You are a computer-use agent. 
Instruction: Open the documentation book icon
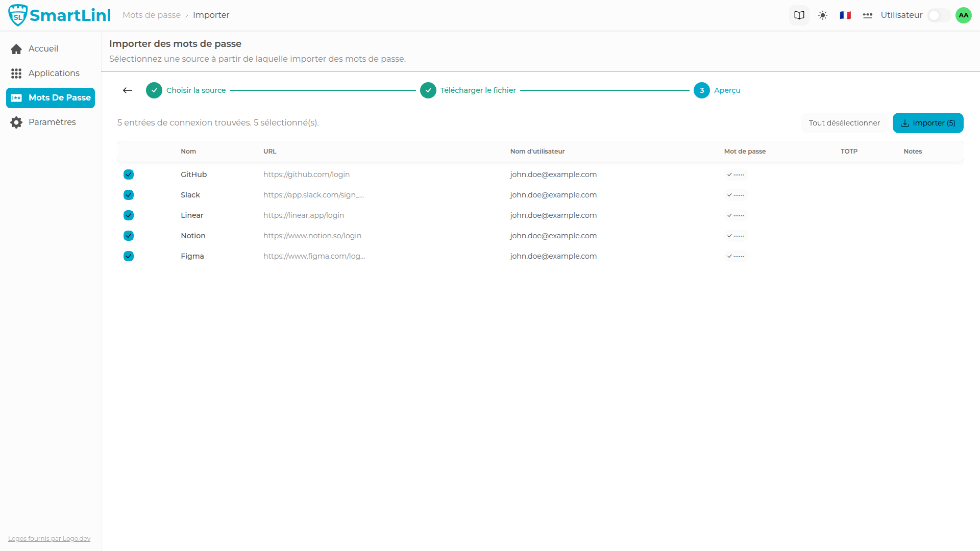coord(799,15)
